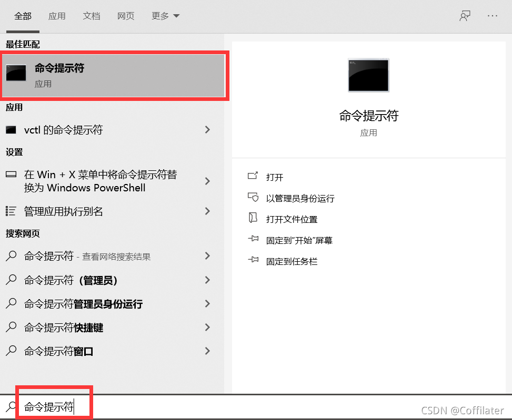Click search icon beside 命令提示符窗口
Viewport: 512px width, 420px height.
tap(11, 351)
